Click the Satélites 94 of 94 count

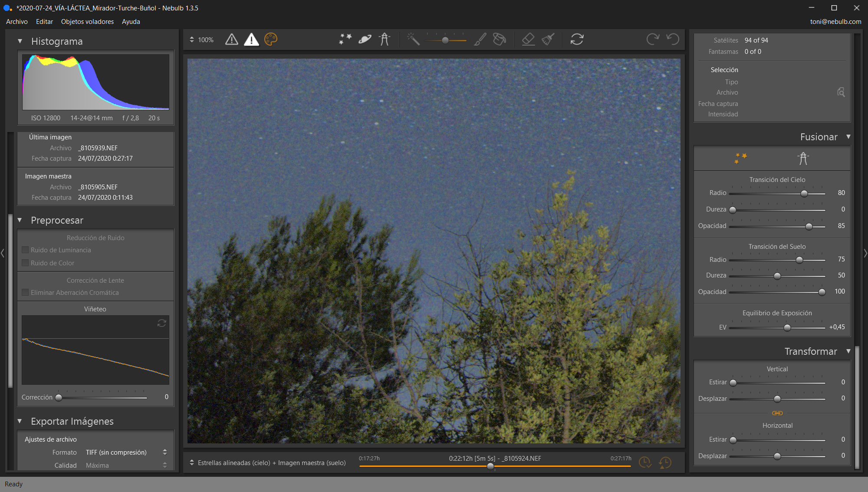point(756,40)
